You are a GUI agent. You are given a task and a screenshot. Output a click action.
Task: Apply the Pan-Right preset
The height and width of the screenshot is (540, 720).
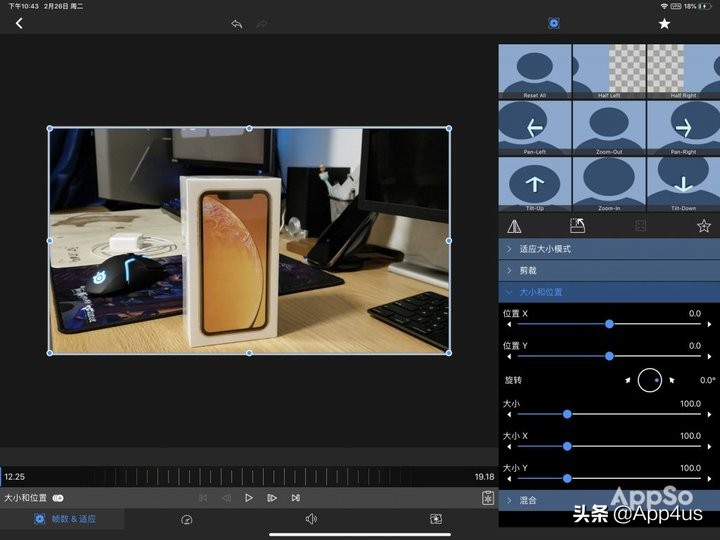683,128
